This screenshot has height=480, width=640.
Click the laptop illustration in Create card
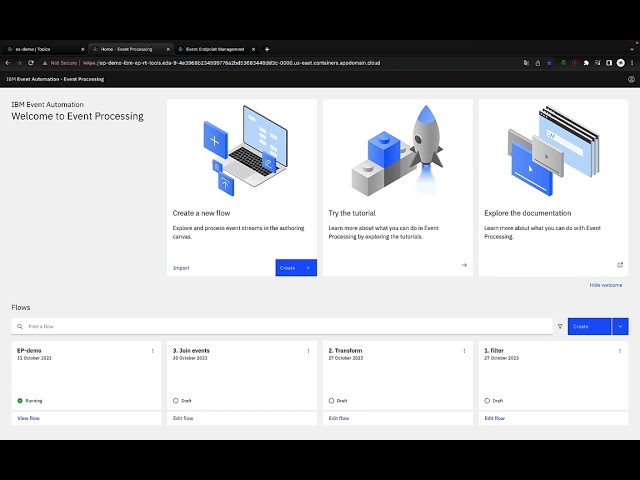[245, 151]
